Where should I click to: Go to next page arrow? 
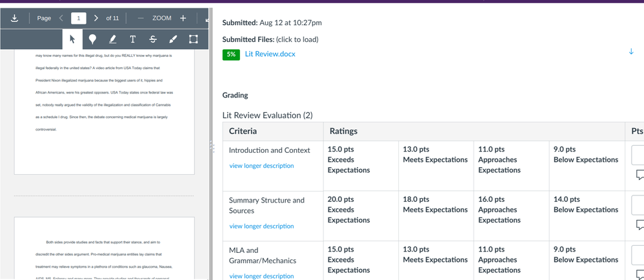[x=96, y=18]
